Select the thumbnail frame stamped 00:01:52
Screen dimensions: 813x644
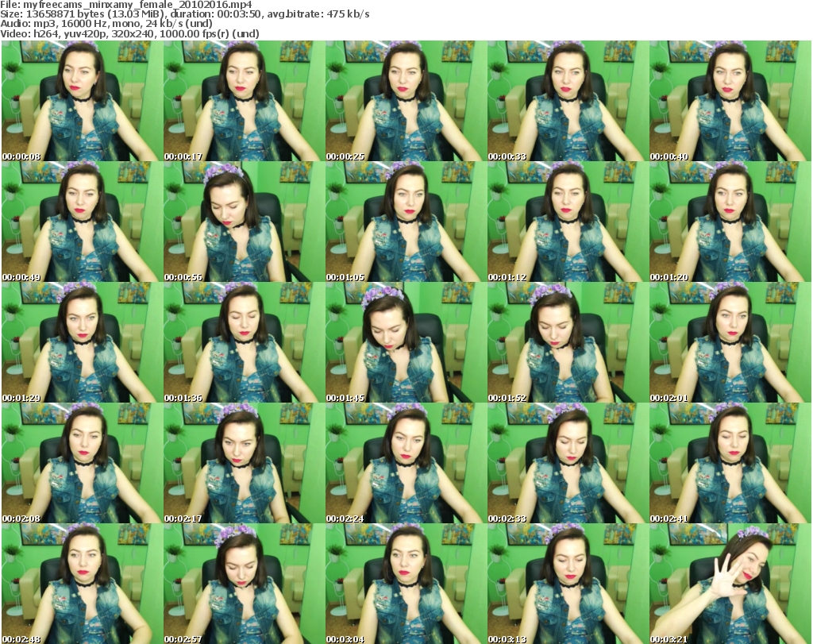coord(568,343)
